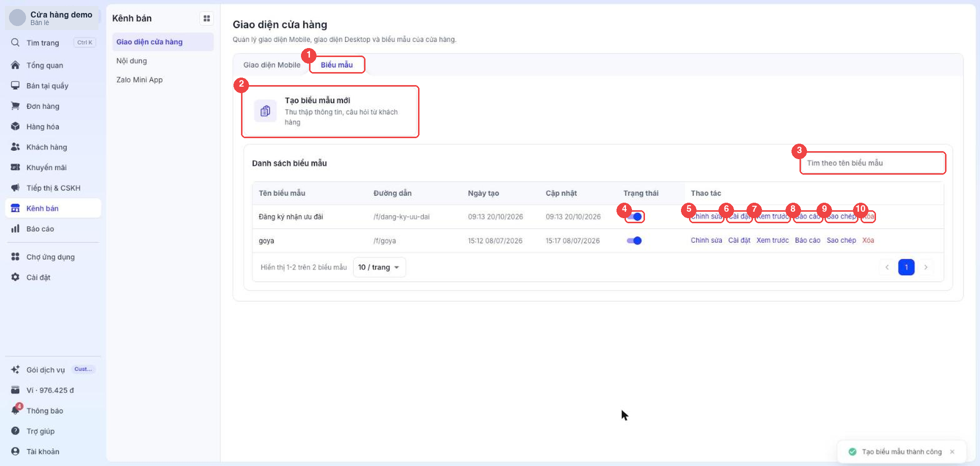
Task: Open the 10 / trang page size dropdown
Action: tap(379, 267)
